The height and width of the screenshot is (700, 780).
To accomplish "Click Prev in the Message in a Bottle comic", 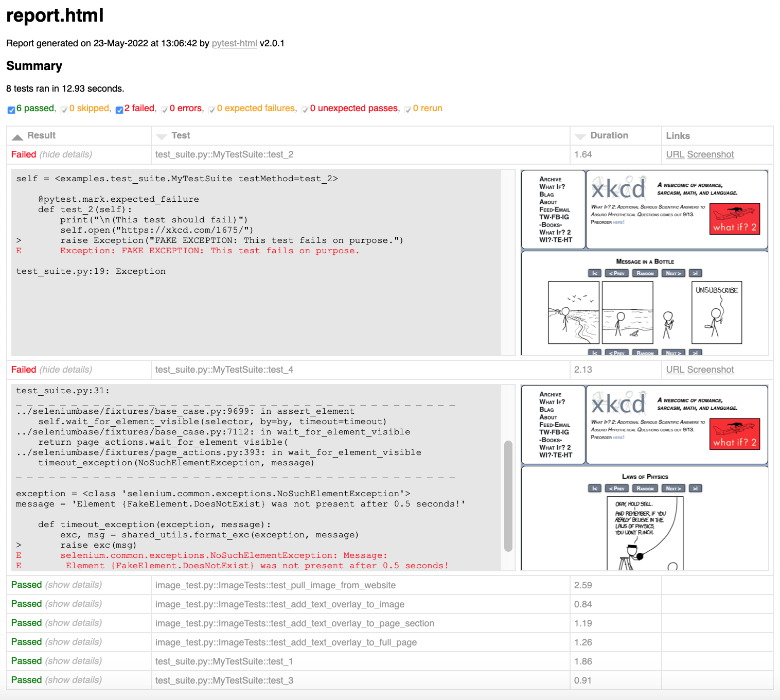I will tap(617, 273).
